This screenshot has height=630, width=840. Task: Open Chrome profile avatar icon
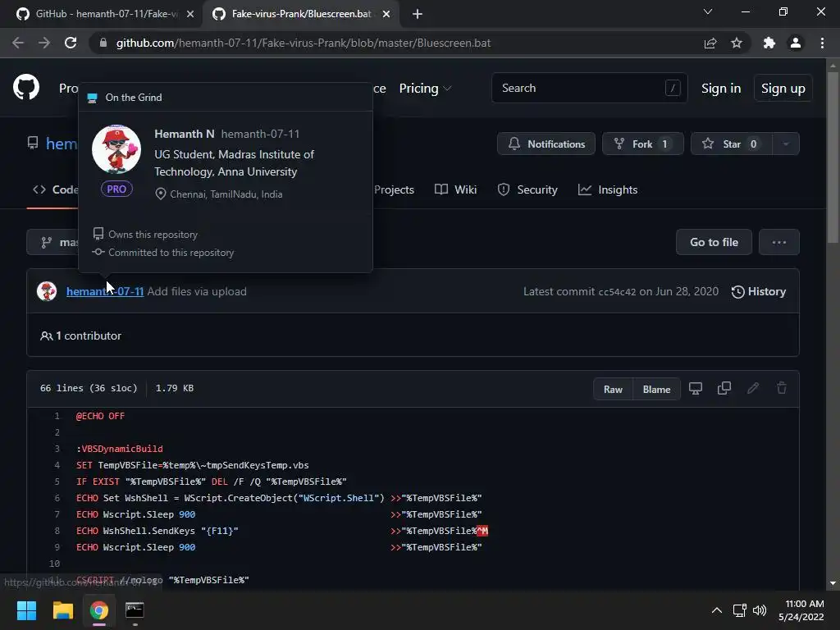click(x=796, y=43)
